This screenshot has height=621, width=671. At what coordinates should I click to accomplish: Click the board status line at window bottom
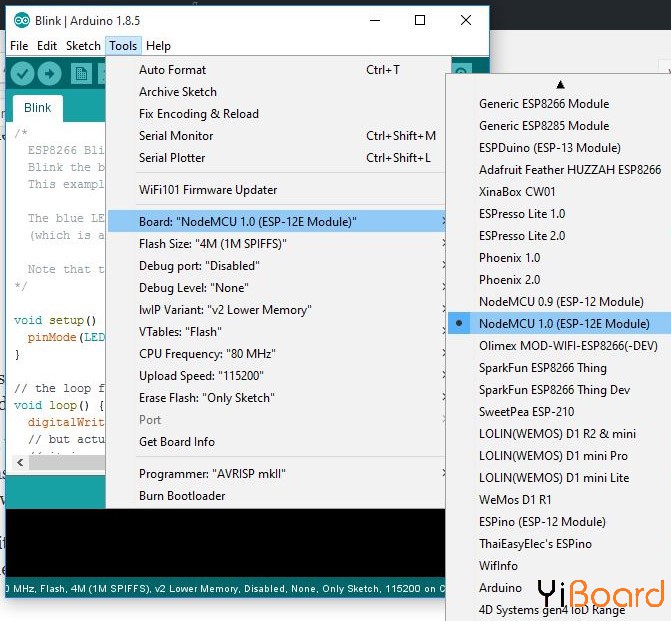tap(226, 589)
